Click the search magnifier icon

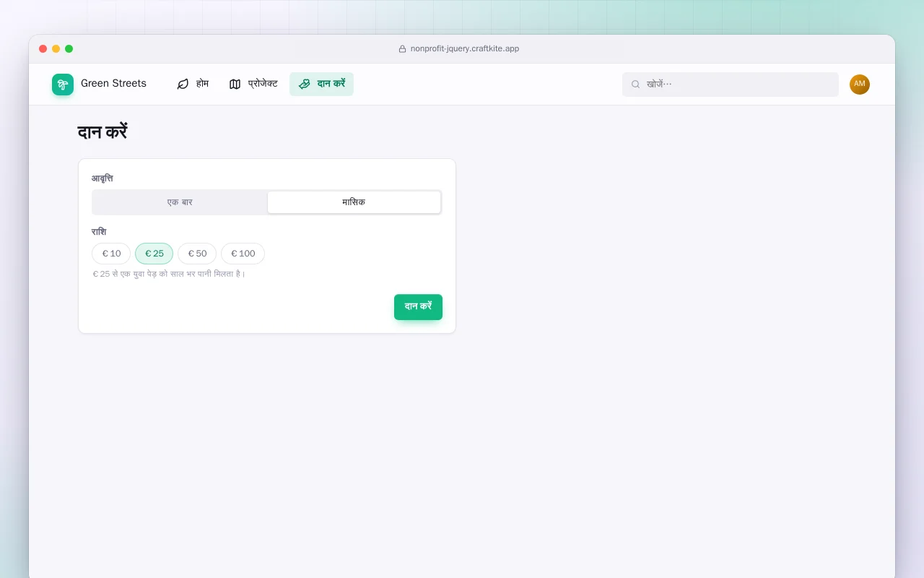coord(636,85)
